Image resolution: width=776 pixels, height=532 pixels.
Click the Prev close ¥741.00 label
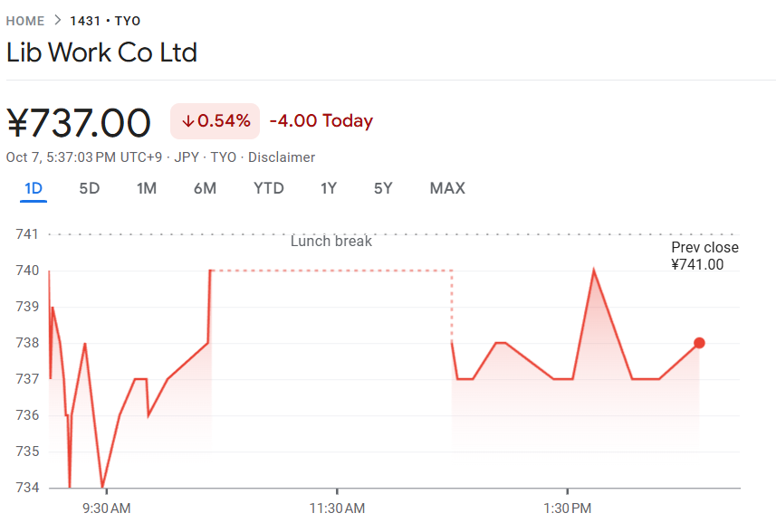pos(704,256)
